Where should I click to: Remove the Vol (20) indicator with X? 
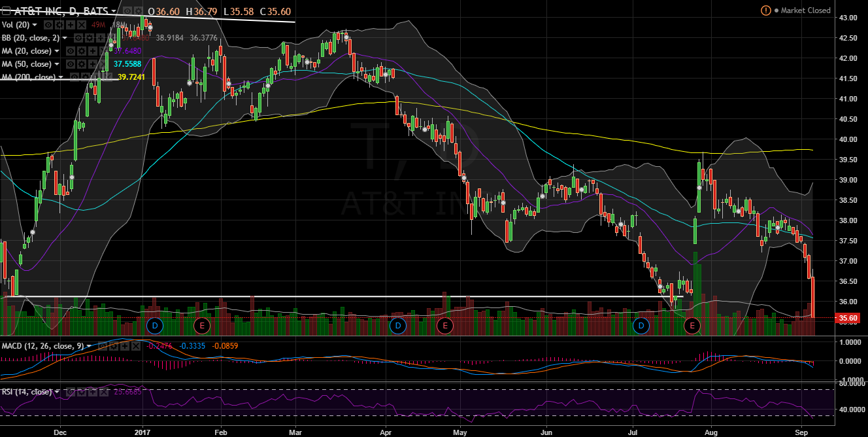pos(82,24)
